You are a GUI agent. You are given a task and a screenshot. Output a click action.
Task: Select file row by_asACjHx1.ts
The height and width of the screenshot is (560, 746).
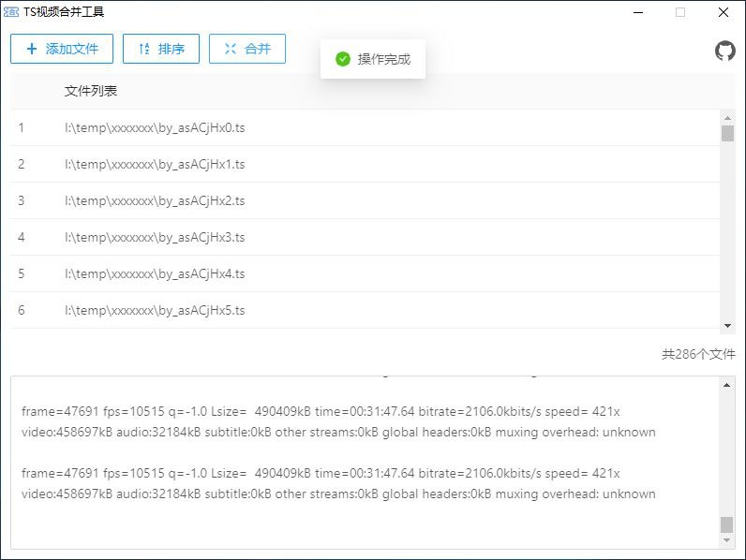pos(155,164)
